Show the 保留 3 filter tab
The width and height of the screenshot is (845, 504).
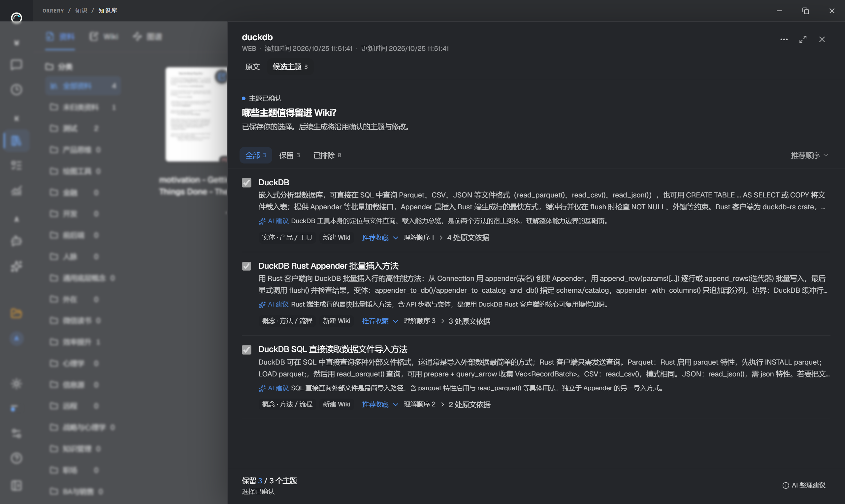290,155
